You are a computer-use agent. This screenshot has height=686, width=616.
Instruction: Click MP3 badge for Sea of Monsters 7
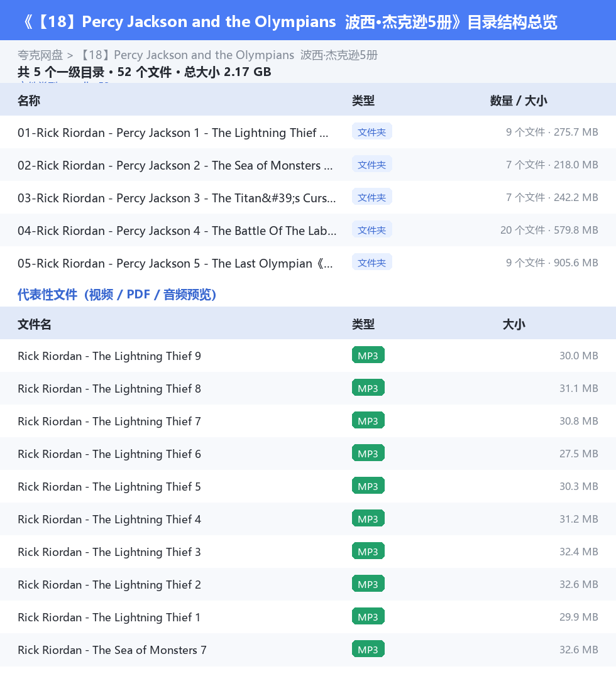pos(368,650)
